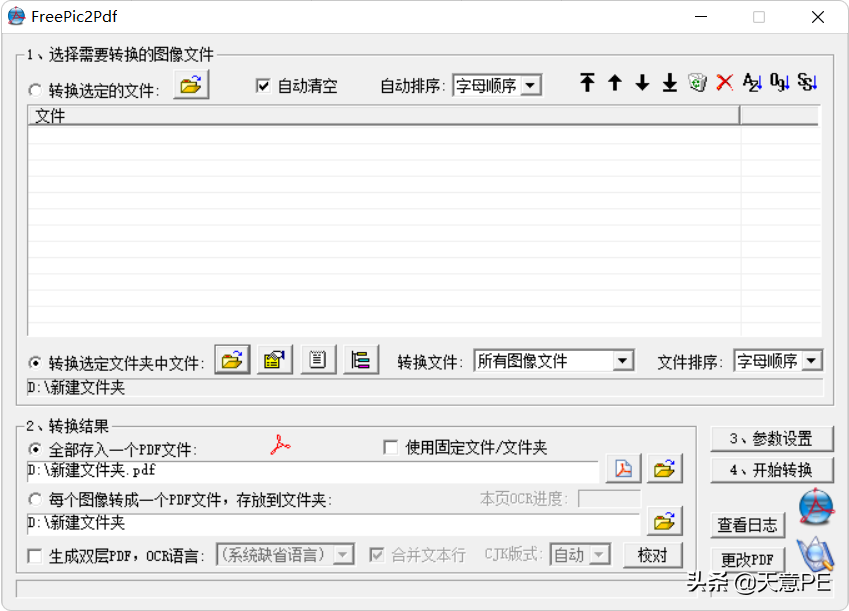The width and height of the screenshot is (849, 611).
Task: Click the document list icon button
Action: (318, 360)
